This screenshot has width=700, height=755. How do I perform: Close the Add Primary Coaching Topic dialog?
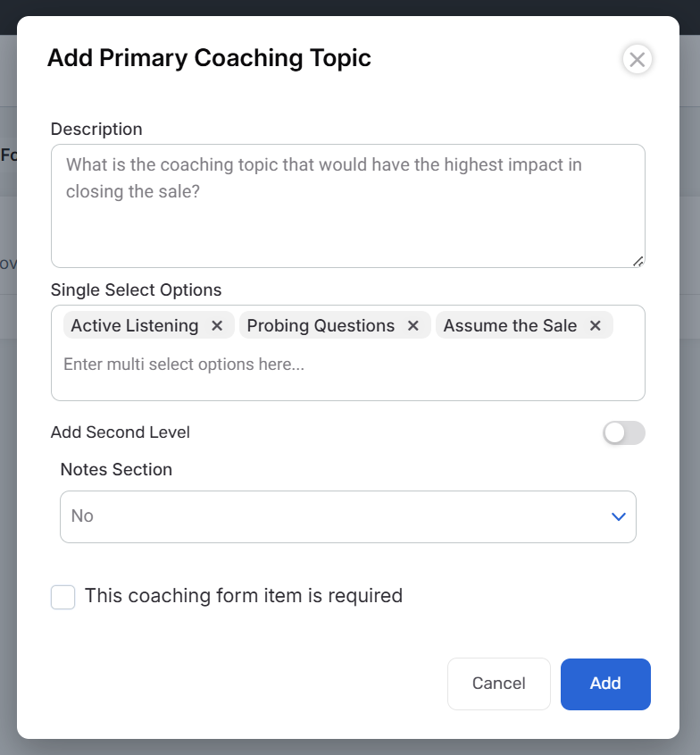pyautogui.click(x=637, y=60)
